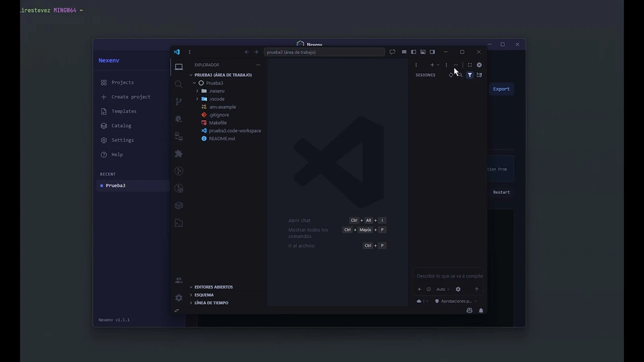
Task: Click the remote window indicator in status bar
Action: [x=176, y=311]
